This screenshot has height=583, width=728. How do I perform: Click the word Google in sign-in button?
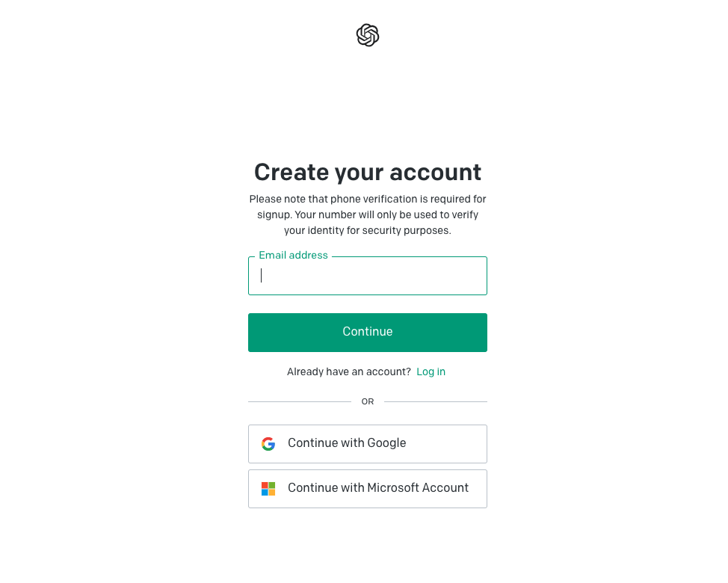point(386,442)
